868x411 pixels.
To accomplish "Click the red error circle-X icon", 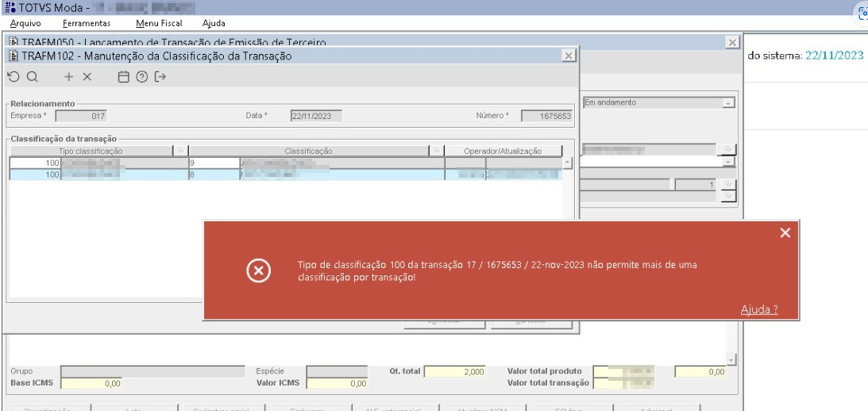I will coord(259,271).
